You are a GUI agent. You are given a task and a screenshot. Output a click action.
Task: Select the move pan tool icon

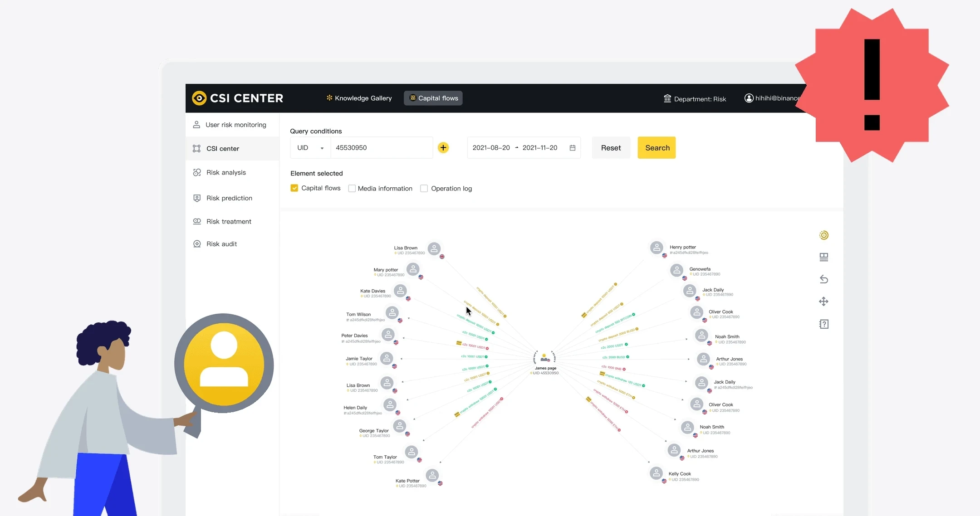pos(824,302)
